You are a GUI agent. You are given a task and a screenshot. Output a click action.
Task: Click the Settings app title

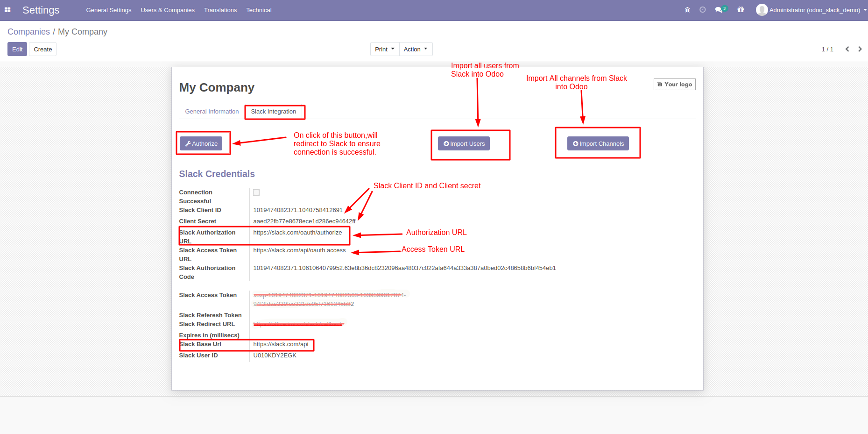(41, 10)
